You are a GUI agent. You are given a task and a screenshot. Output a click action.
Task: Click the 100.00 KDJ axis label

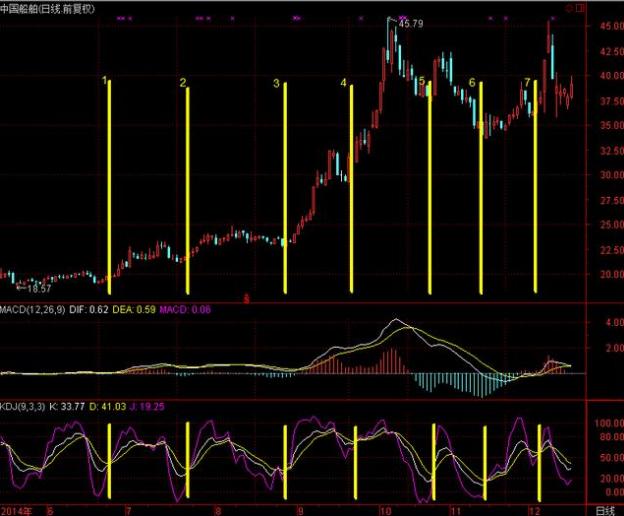[x=609, y=423]
